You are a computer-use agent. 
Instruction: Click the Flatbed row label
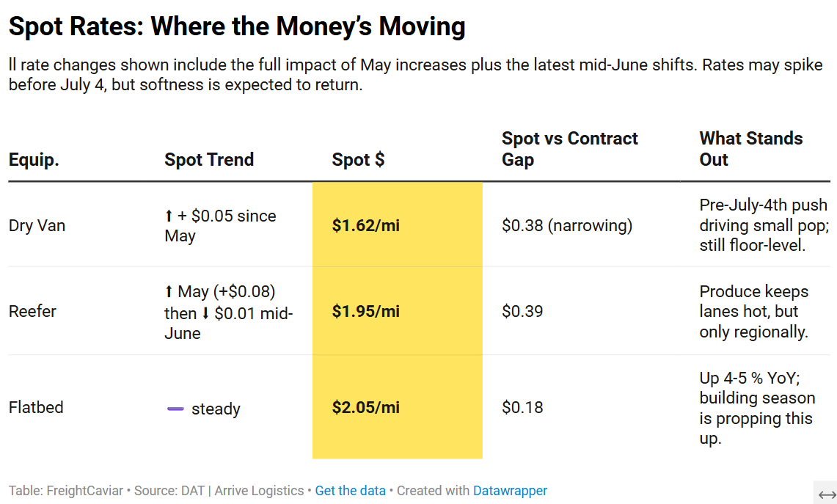tap(36, 407)
